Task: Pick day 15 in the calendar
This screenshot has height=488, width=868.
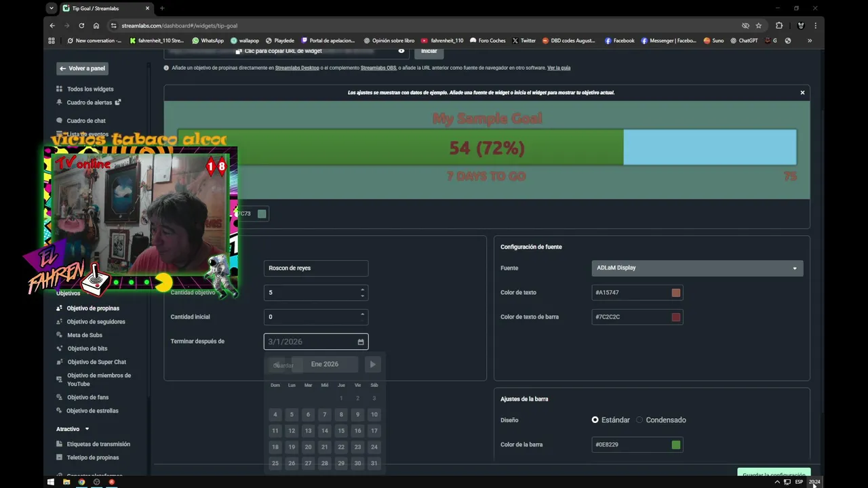Action: point(341,431)
